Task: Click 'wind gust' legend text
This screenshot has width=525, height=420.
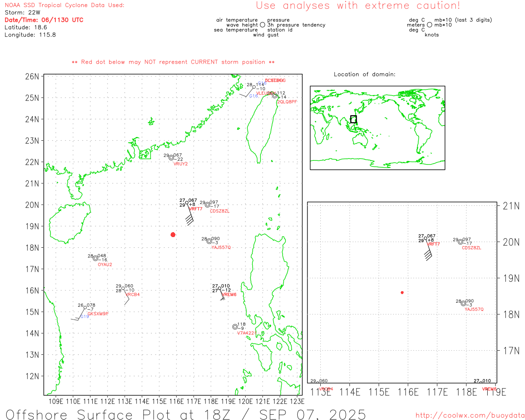Action: coord(266,35)
